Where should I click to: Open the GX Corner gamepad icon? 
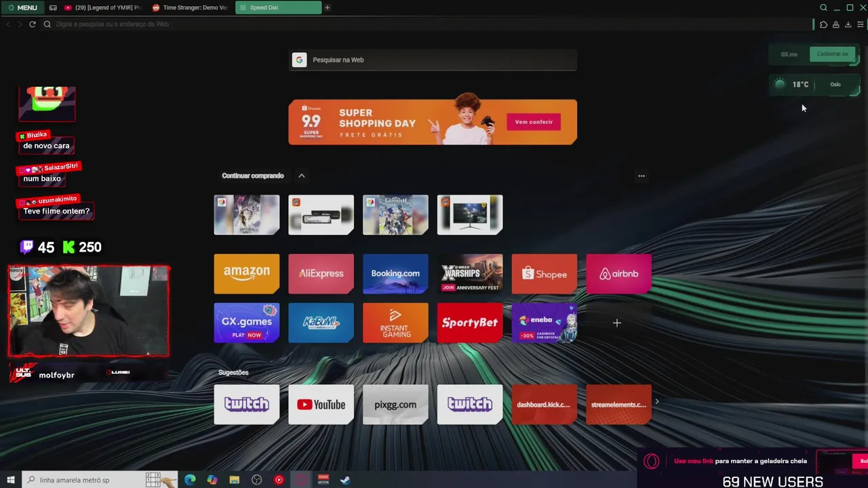(53, 7)
